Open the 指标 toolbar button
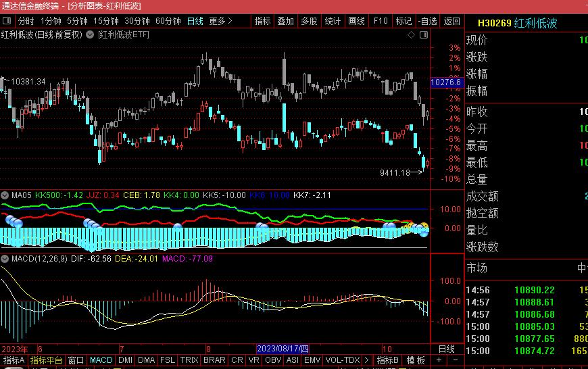Image resolution: width=588 pixels, height=369 pixels. click(x=262, y=21)
